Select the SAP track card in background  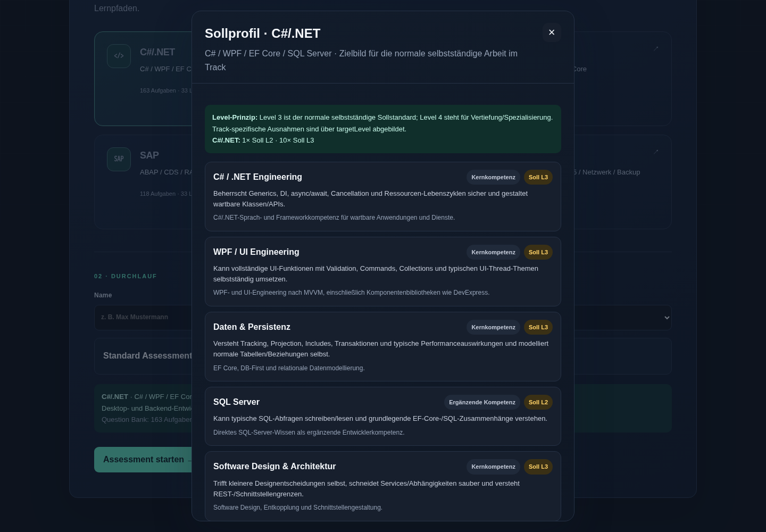(x=143, y=182)
